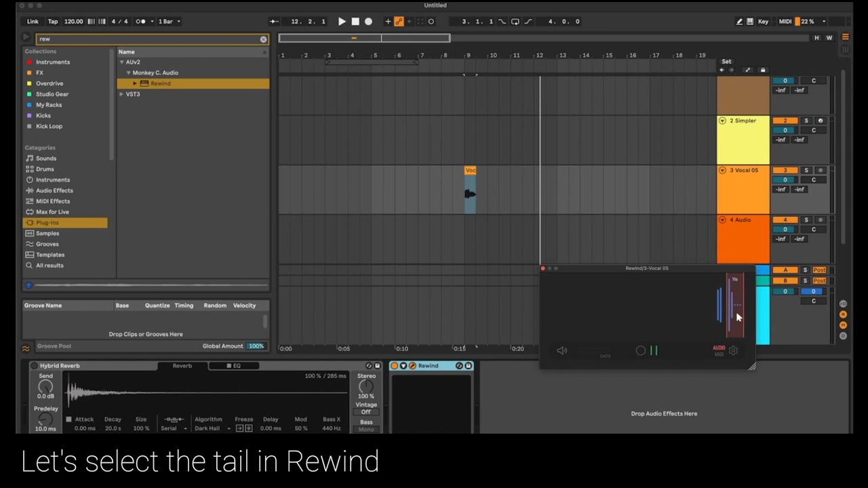Open the MIDI map mode
This screenshot has height=488, width=868.
pyautogui.click(x=785, y=22)
